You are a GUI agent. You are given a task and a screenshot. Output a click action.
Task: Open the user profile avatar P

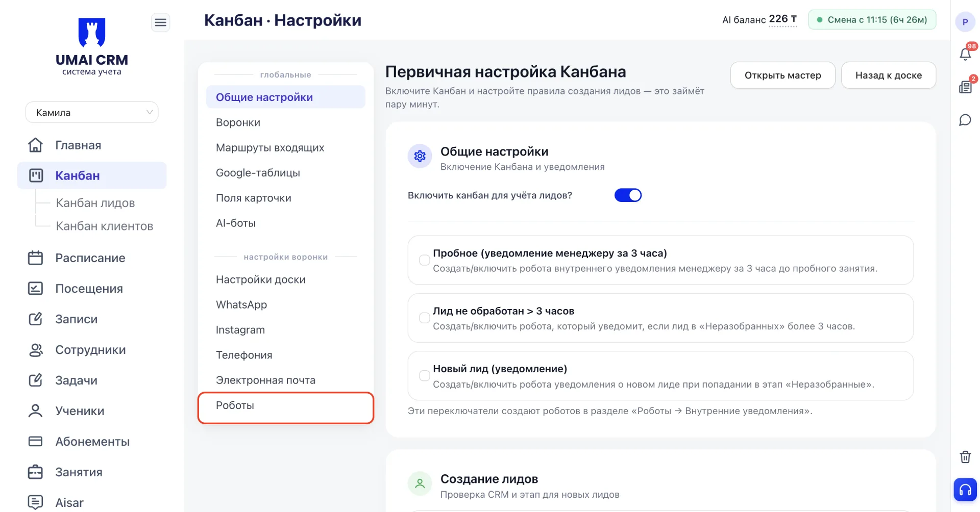965,22
